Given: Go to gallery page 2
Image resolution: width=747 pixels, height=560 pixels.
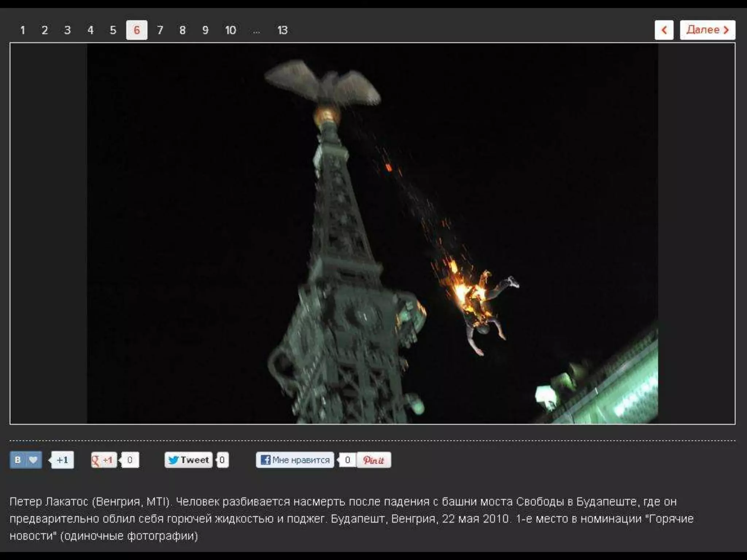Looking at the screenshot, I should coord(44,30).
